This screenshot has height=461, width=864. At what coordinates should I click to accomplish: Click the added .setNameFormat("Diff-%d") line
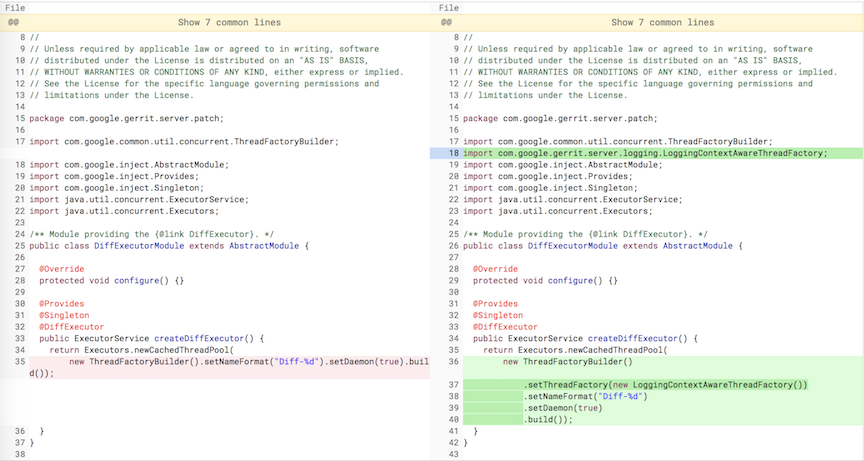click(x=585, y=396)
